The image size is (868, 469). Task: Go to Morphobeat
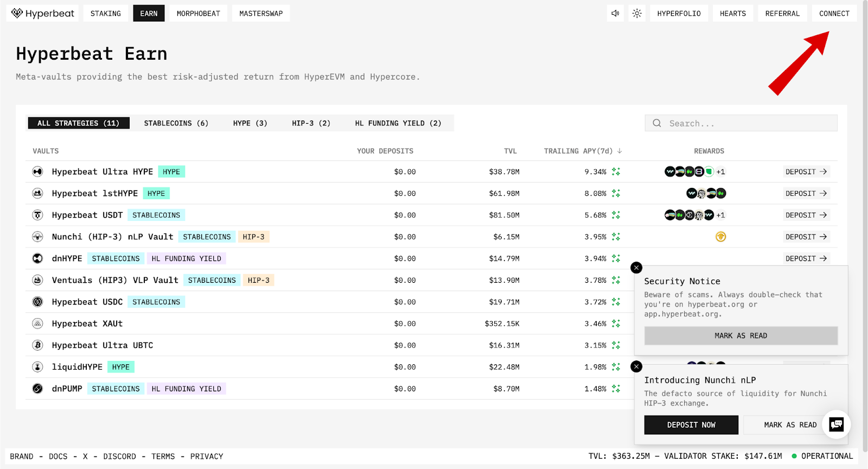click(x=199, y=14)
